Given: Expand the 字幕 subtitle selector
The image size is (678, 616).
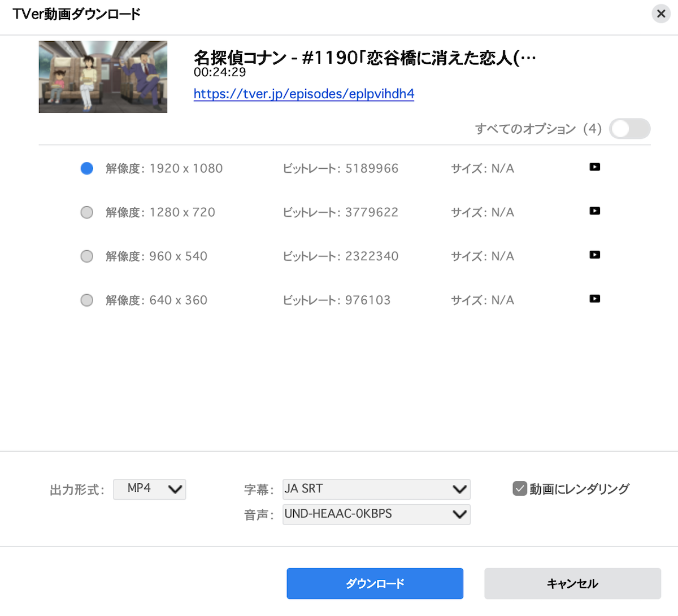Looking at the screenshot, I should click(376, 489).
